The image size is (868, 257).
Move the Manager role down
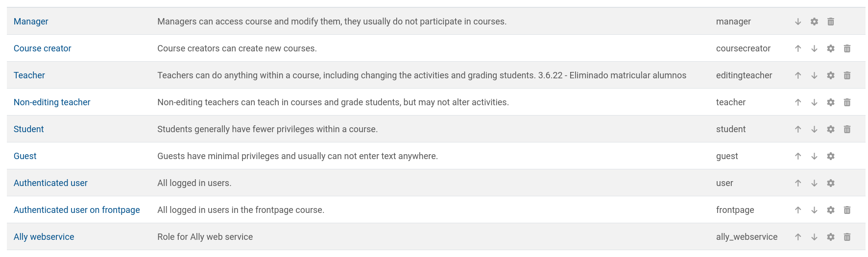point(798,22)
